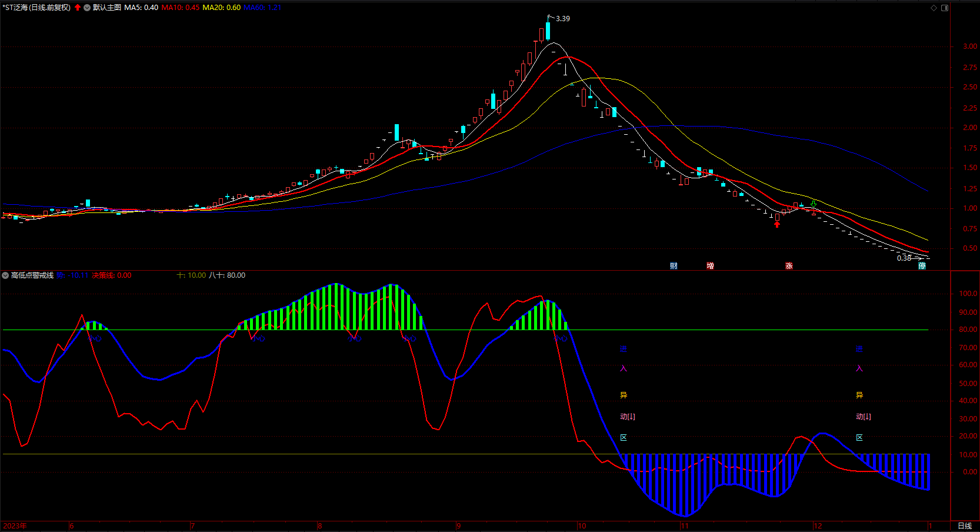Click the *ST泛海 stock title
Screen dimensions: 980x532
[36, 8]
